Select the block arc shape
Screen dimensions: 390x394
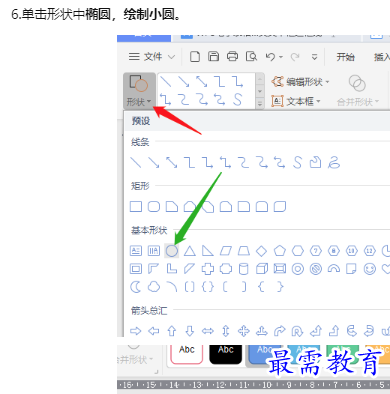[334, 269]
